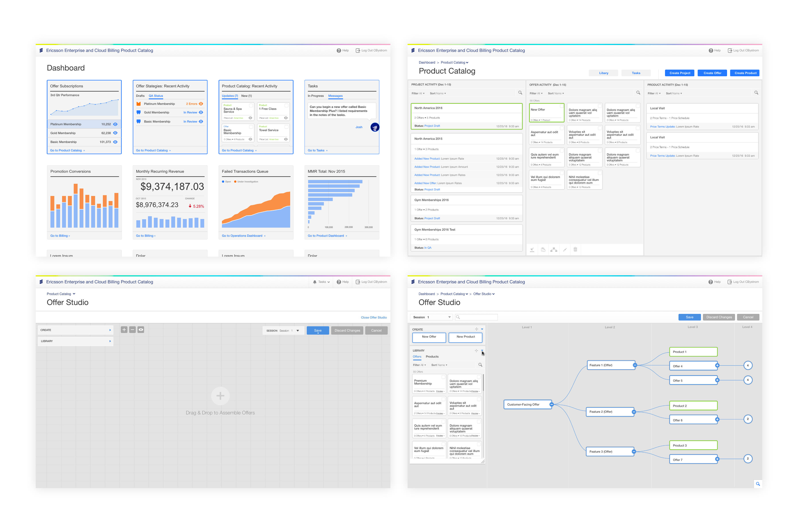This screenshot has width=798, height=532.
Task: Click the library search input field beside Session
Action: click(478, 317)
